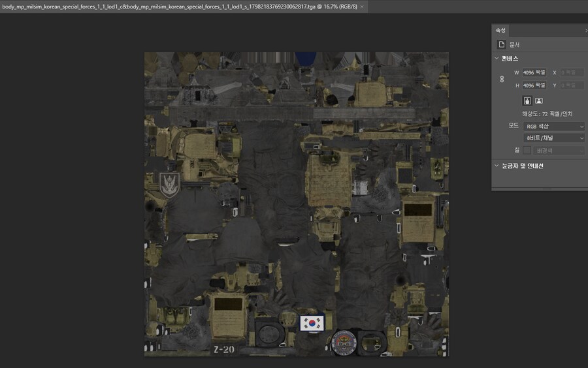
Task: Click the eagle shield emblem on the texture
Action: click(169, 185)
